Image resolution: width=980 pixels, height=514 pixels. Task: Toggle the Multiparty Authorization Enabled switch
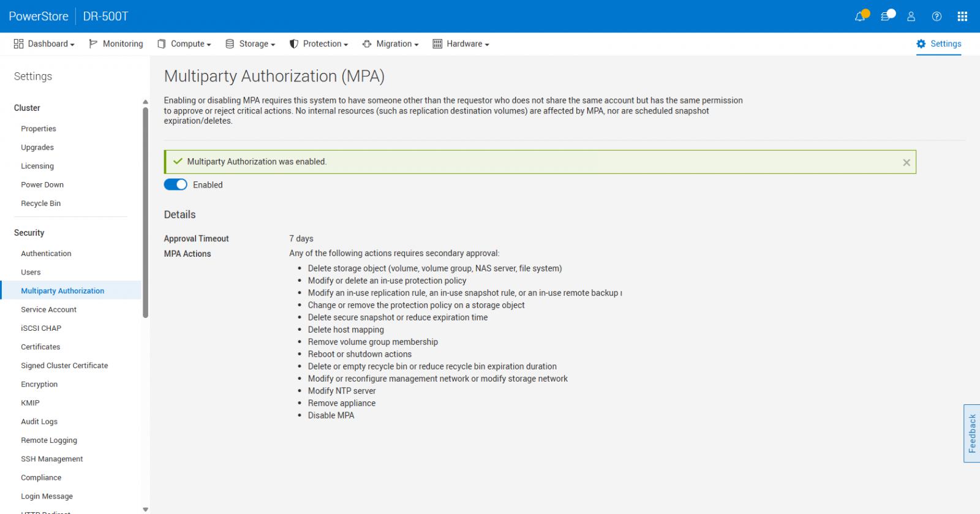[176, 185]
